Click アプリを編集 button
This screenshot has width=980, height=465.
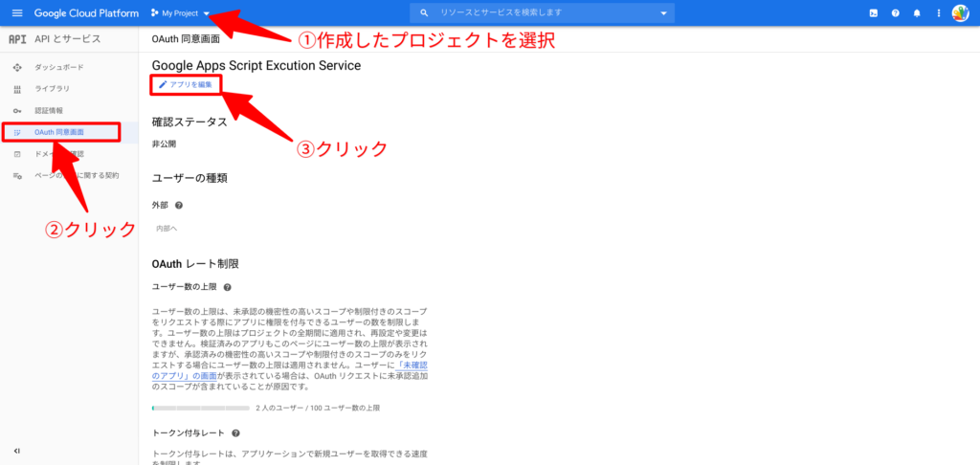(x=186, y=84)
